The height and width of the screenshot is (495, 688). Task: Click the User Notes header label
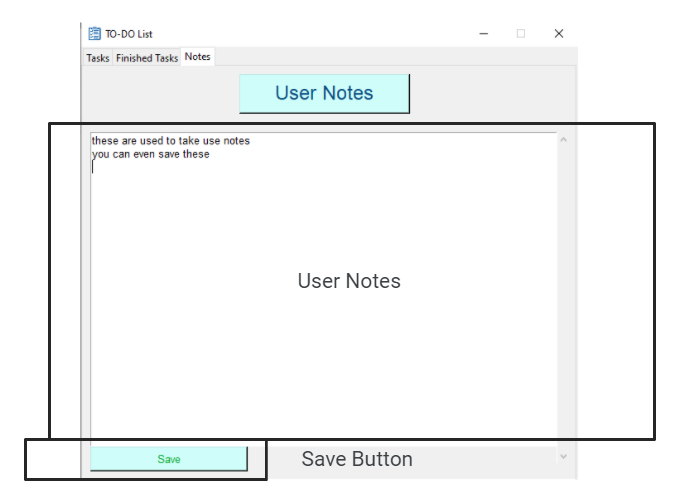tap(324, 93)
